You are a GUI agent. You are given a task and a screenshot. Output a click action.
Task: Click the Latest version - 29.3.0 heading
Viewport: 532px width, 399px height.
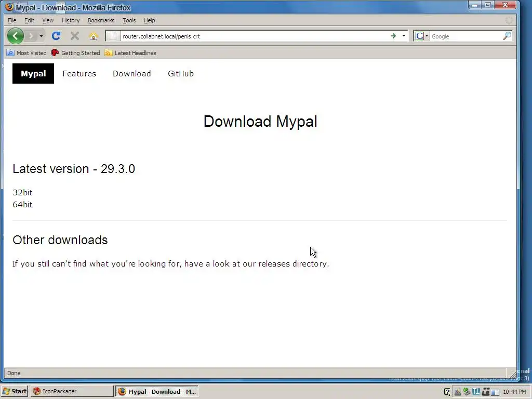pos(74,169)
